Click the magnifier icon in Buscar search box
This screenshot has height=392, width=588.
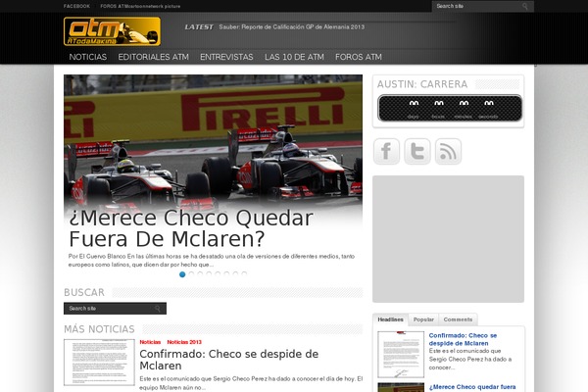pos(158,309)
